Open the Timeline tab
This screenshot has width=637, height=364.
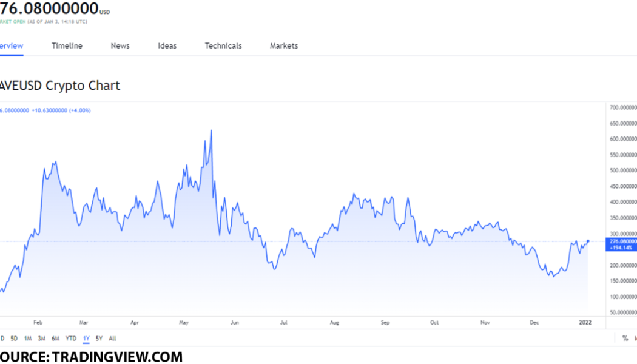67,45
